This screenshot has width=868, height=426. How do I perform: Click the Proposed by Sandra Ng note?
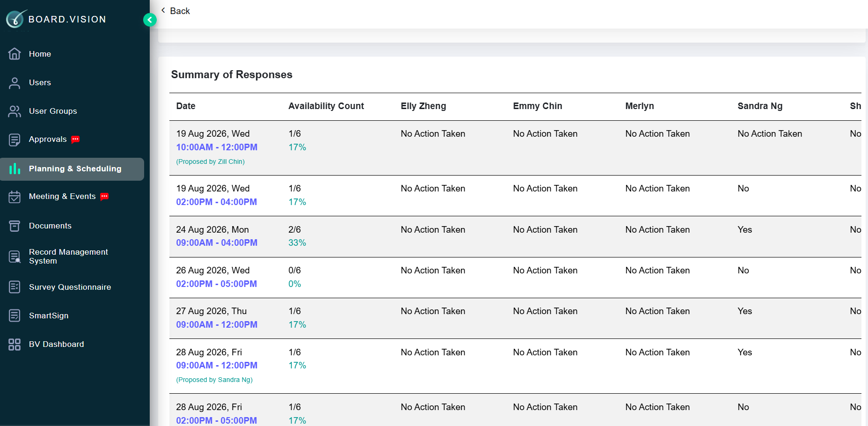point(214,380)
